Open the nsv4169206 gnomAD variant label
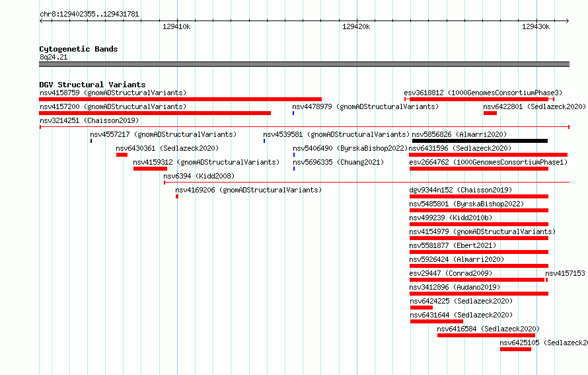588x375 pixels. click(x=248, y=190)
